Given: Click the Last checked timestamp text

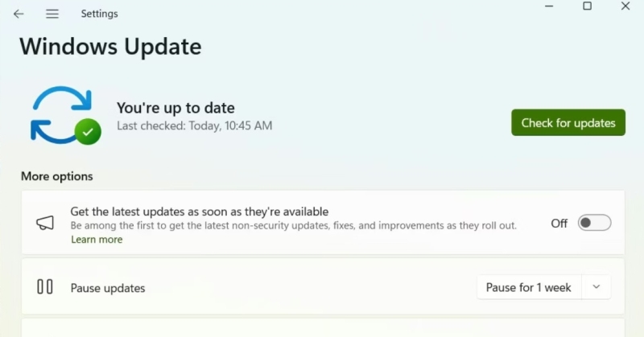Looking at the screenshot, I should (x=194, y=125).
